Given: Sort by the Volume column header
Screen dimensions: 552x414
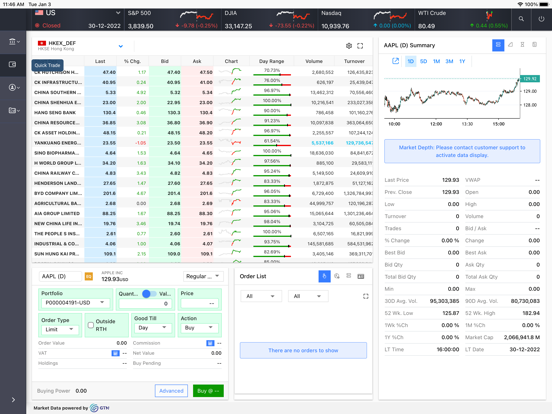Looking at the screenshot, I should (314, 61).
